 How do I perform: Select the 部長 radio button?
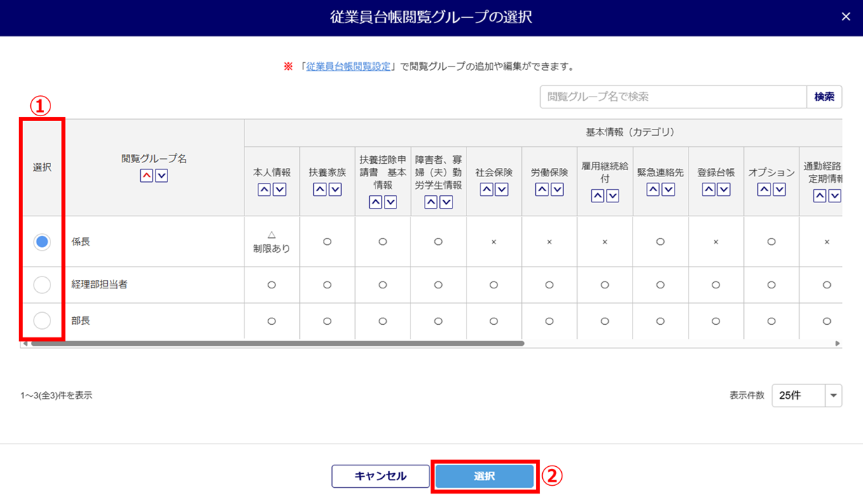pyautogui.click(x=42, y=321)
